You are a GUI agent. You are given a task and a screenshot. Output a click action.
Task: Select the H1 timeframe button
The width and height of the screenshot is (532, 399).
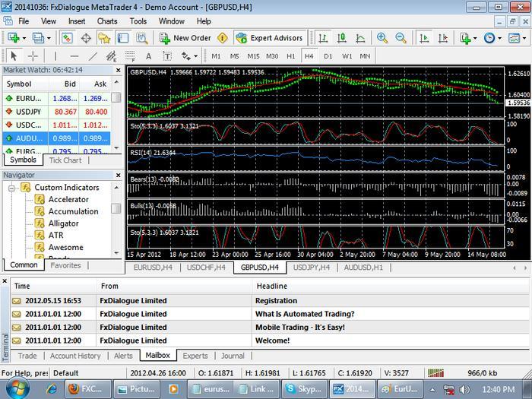[x=291, y=56]
